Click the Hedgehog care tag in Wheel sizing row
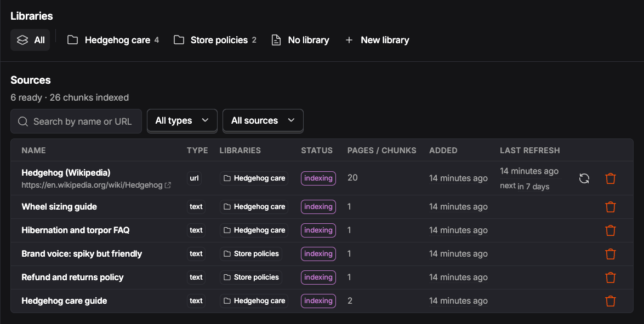Screen dimensions: 644x324 click(x=254, y=207)
